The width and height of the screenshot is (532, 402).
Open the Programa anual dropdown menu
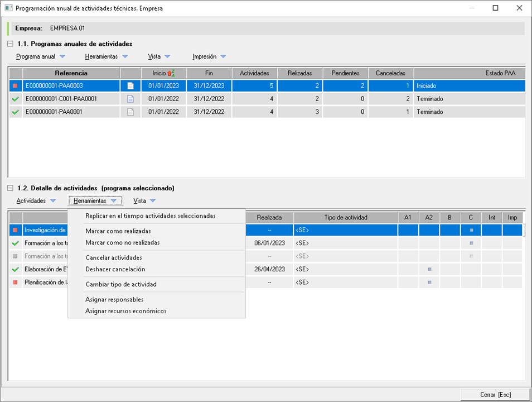click(x=41, y=56)
